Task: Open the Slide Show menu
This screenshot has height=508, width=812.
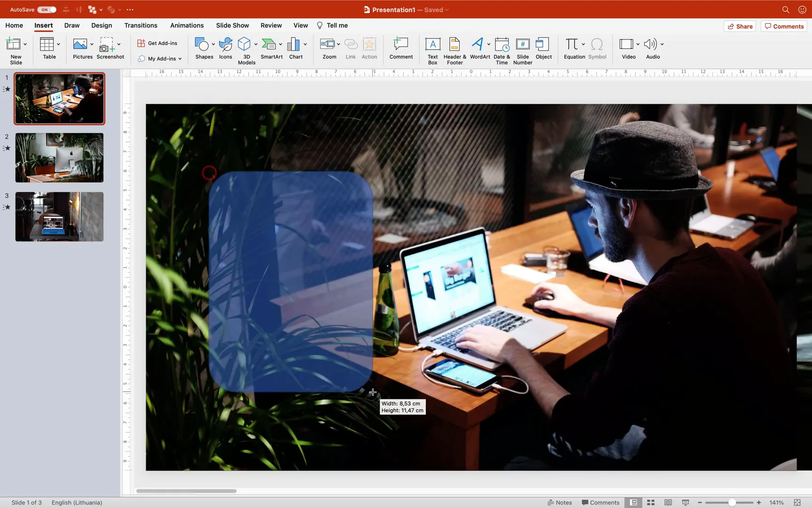Action: click(x=232, y=25)
